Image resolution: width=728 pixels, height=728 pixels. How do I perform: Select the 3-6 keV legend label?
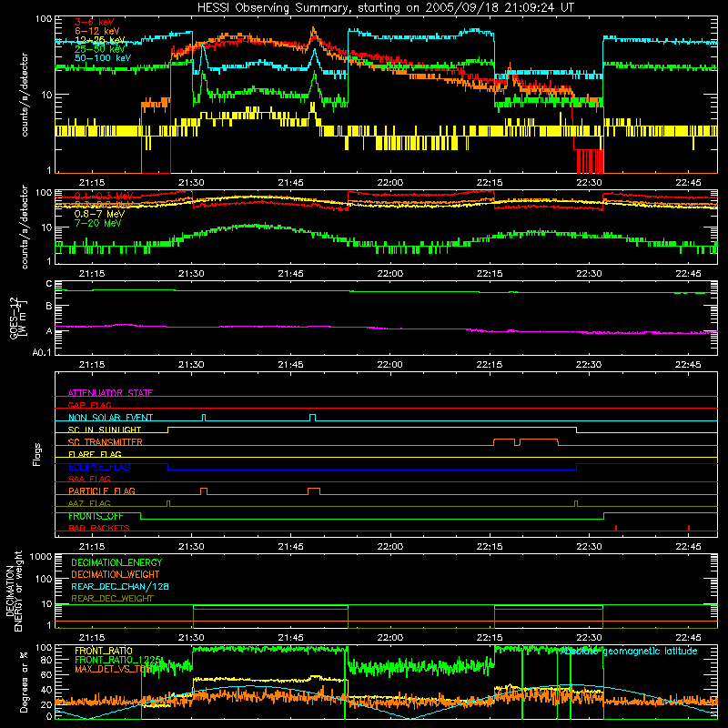point(95,22)
